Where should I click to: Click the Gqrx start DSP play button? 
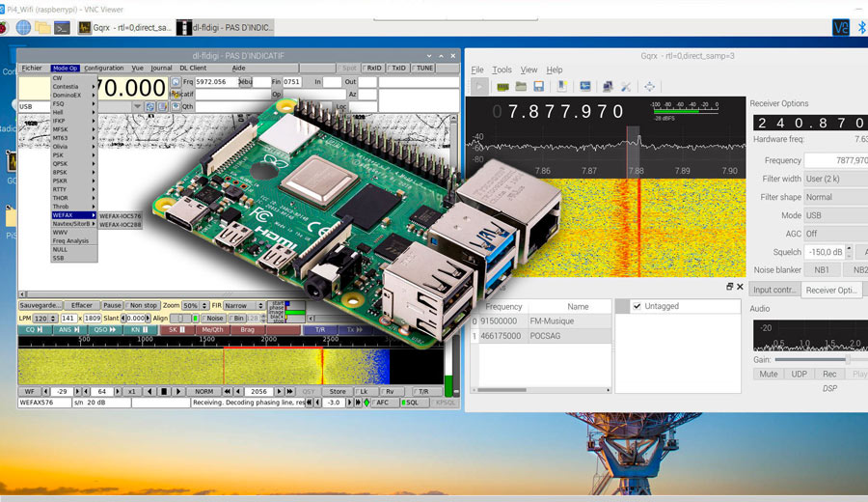click(479, 87)
